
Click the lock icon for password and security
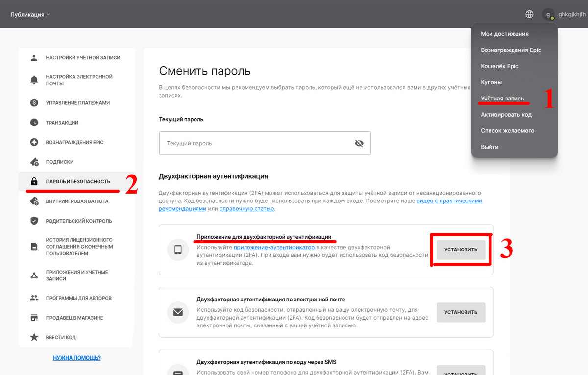tap(34, 181)
